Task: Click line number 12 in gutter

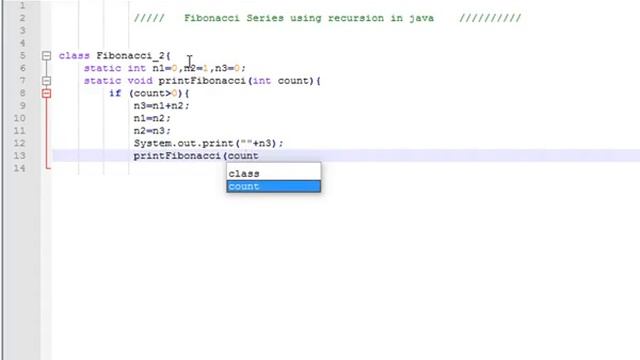Action: click(x=20, y=143)
